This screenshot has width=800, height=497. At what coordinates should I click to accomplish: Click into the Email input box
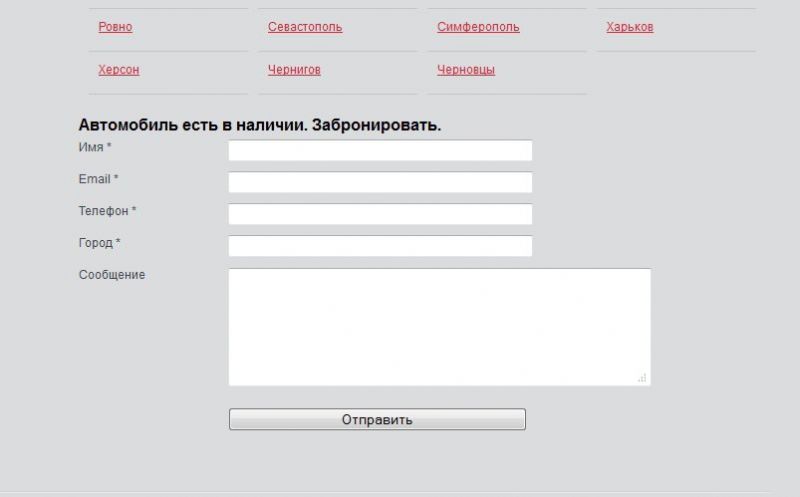(380, 183)
